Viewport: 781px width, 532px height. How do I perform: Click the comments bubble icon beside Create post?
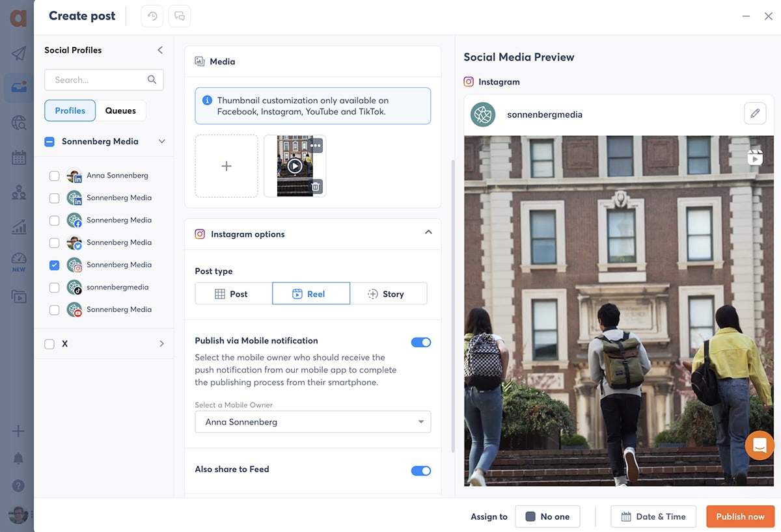pos(180,16)
